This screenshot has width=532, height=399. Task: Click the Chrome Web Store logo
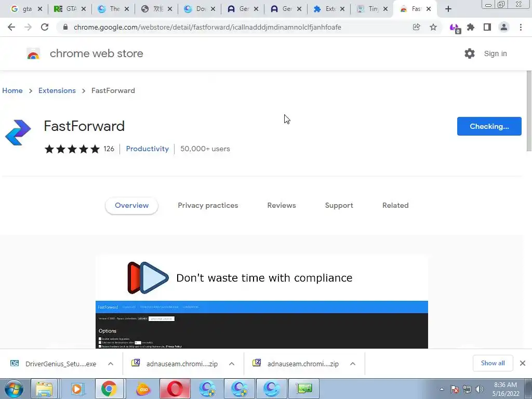pyautogui.click(x=33, y=54)
